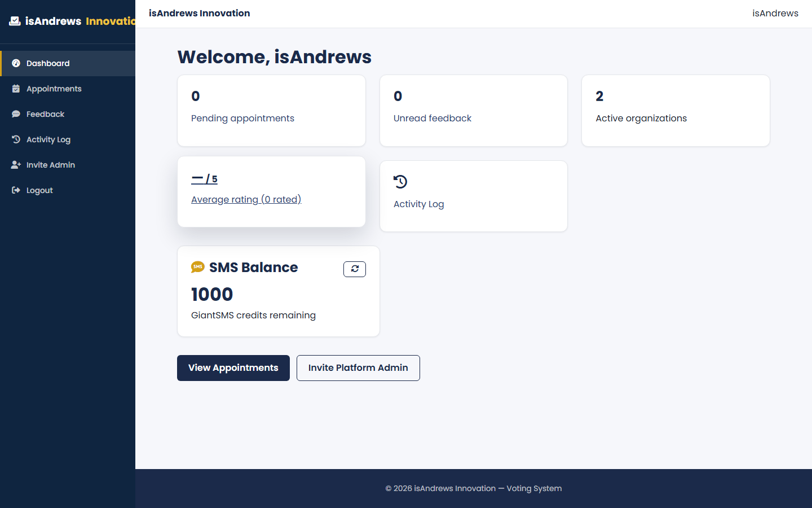
Task: Open the Feedback page from sidebar
Action: click(x=68, y=114)
